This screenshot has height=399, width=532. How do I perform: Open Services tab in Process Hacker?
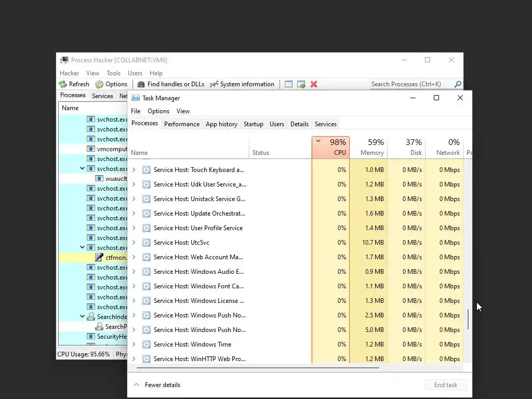pyautogui.click(x=102, y=96)
